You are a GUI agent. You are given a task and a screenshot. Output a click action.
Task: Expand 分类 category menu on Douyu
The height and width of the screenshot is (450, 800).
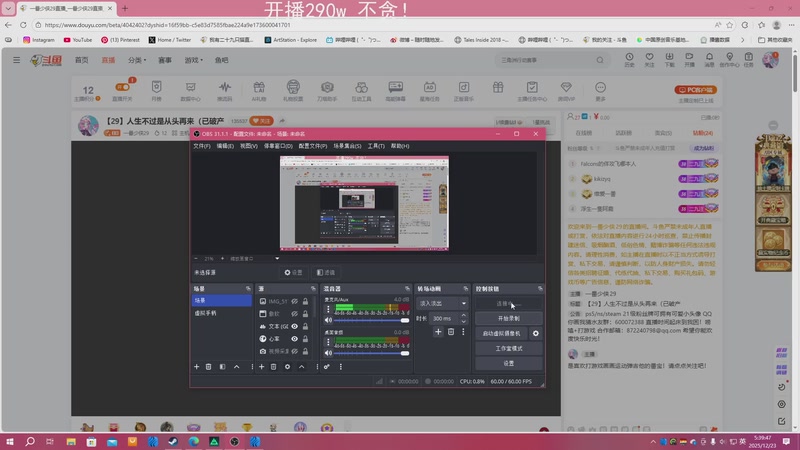(x=137, y=60)
